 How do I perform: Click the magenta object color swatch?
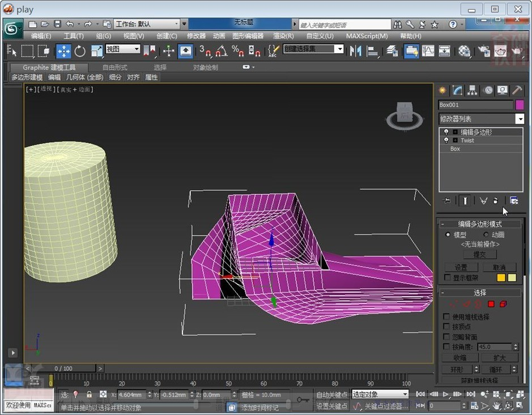coord(520,105)
